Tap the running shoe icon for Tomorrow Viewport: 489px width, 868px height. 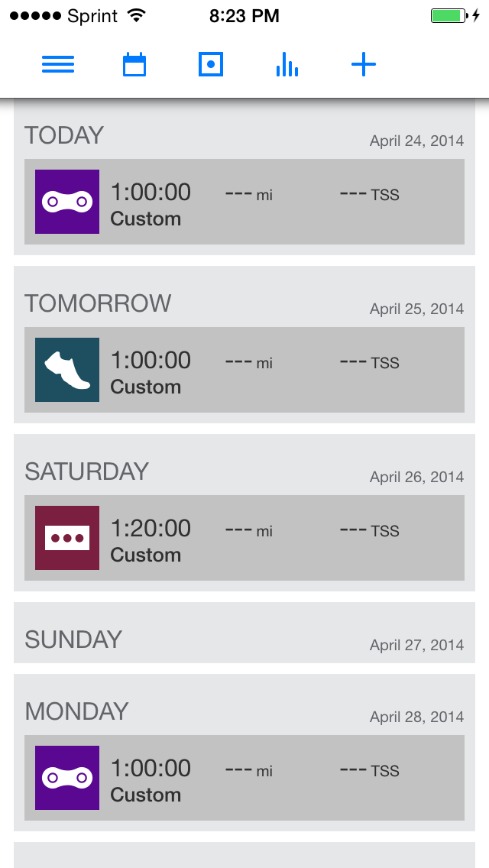(67, 370)
